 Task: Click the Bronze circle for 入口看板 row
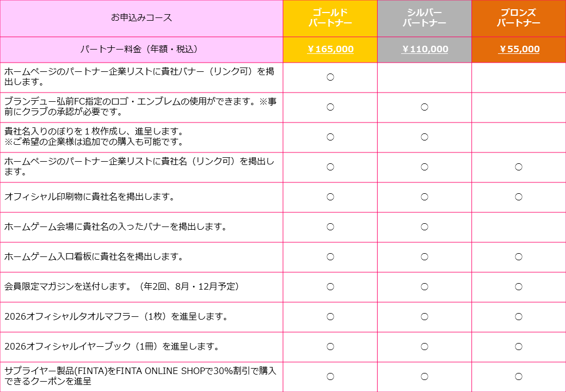(x=519, y=257)
